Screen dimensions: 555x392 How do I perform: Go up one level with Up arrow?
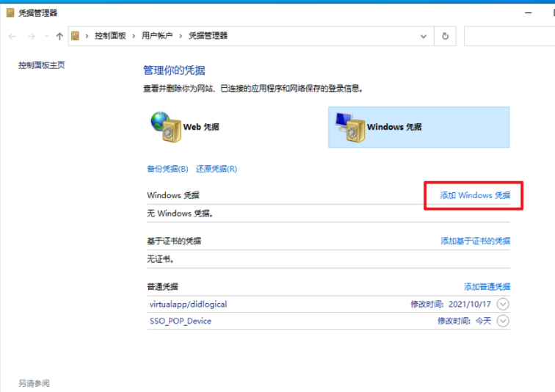click(59, 36)
